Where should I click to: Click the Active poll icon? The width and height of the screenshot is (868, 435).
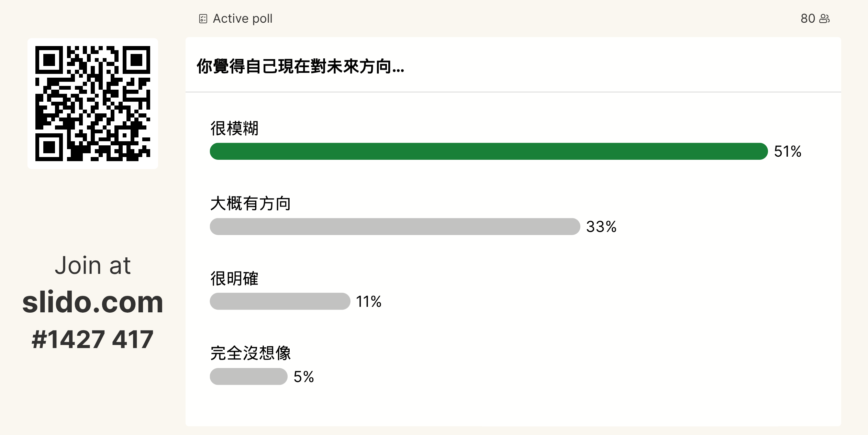(x=203, y=19)
